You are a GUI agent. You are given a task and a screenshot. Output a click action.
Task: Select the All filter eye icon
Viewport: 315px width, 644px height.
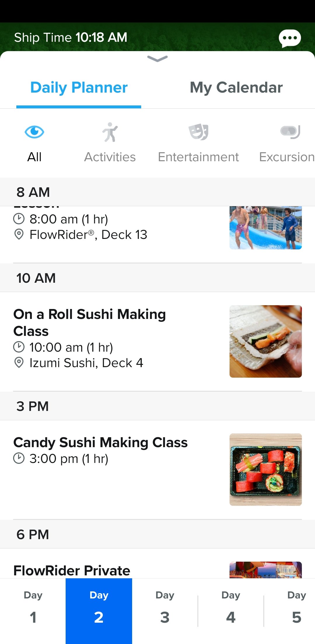[x=34, y=132]
